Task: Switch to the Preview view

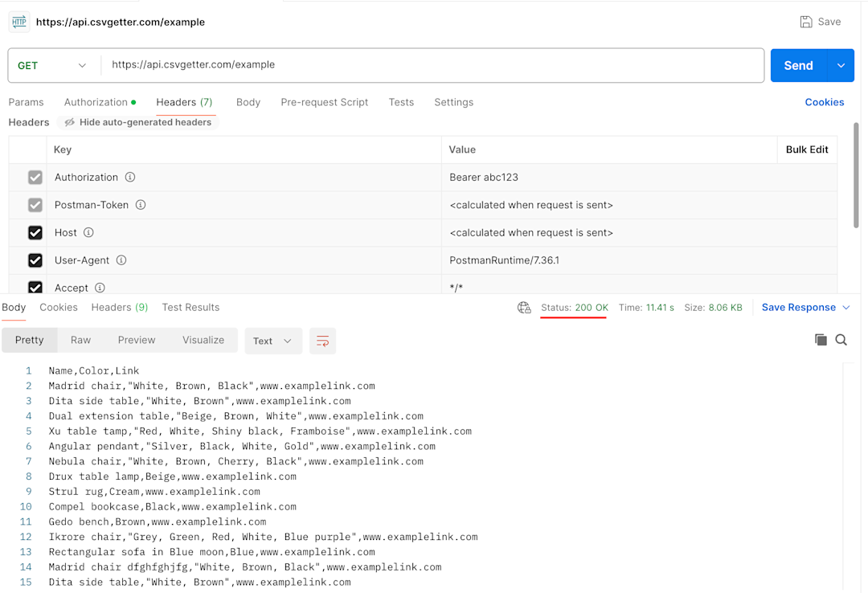Action: coord(137,340)
